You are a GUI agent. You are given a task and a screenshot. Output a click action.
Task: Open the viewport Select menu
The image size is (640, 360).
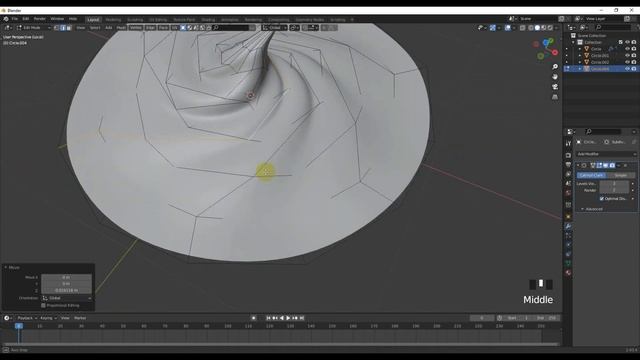pyautogui.click(x=95, y=28)
